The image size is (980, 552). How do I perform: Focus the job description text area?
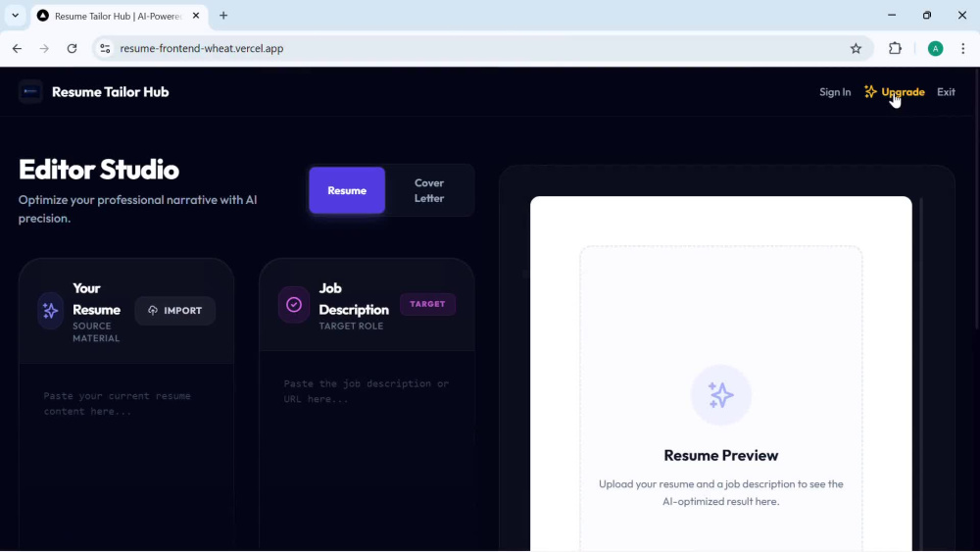click(x=367, y=450)
